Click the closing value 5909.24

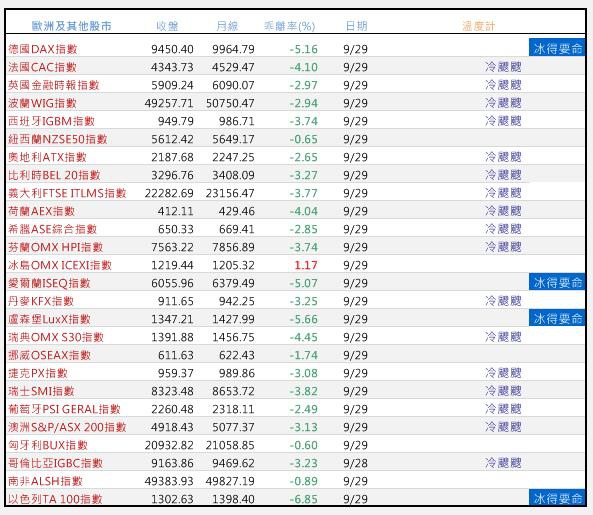172,85
